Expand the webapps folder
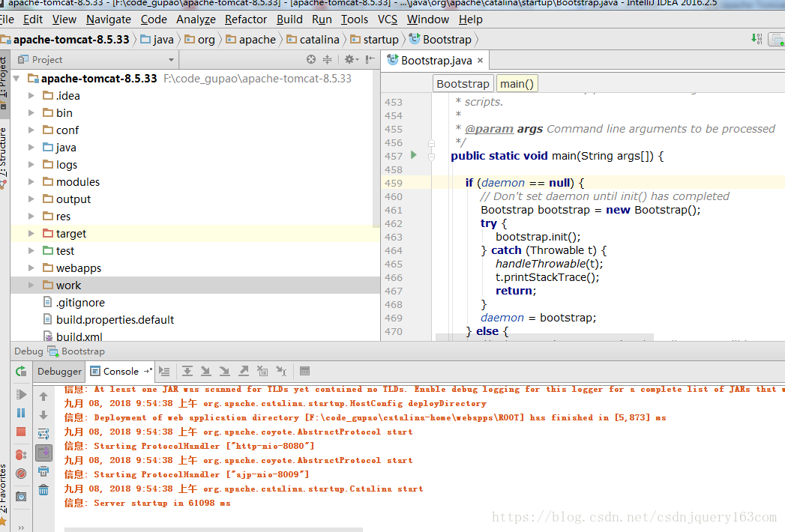 click(31, 268)
